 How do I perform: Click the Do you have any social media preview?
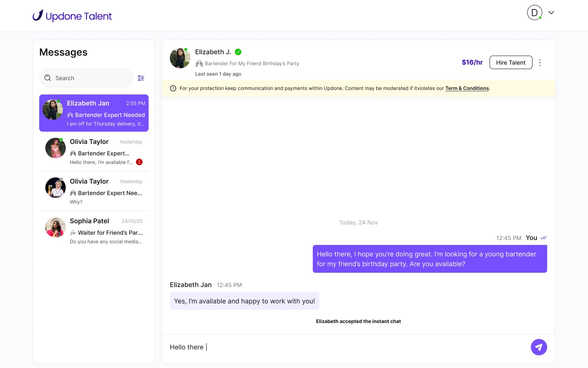[106, 242]
